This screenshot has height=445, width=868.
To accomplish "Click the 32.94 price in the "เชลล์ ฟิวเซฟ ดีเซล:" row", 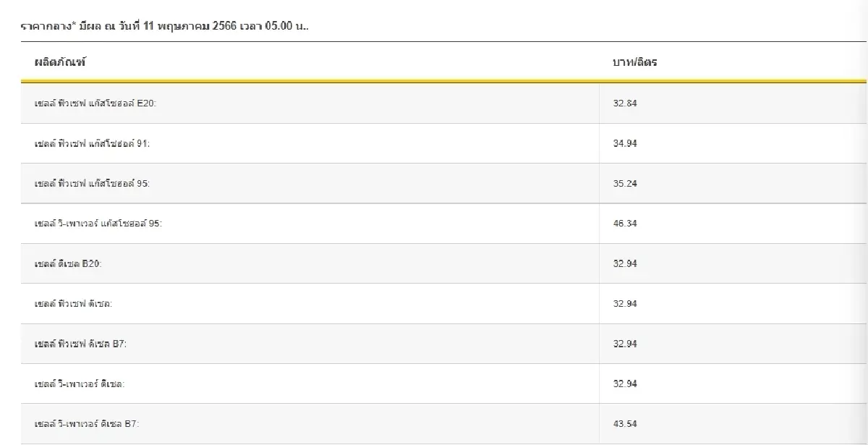I will click(625, 304).
